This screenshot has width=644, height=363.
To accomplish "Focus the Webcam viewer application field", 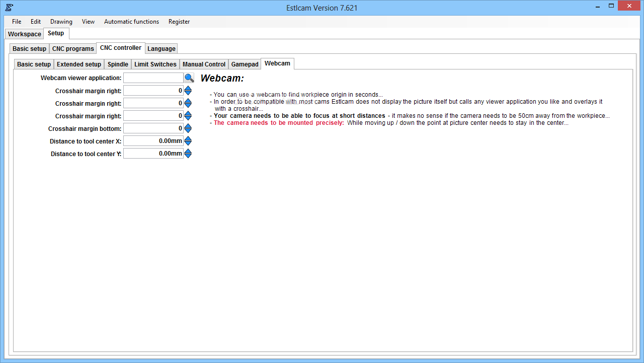I will coord(153,78).
